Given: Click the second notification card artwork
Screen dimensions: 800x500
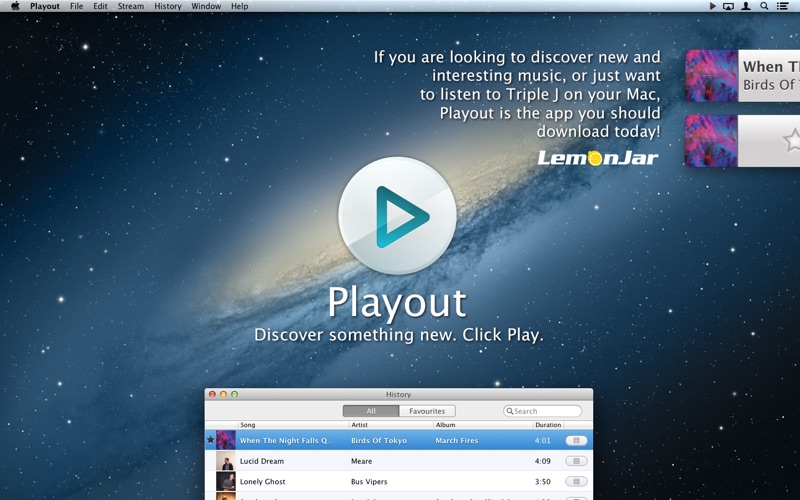Looking at the screenshot, I should pyautogui.click(x=711, y=141).
